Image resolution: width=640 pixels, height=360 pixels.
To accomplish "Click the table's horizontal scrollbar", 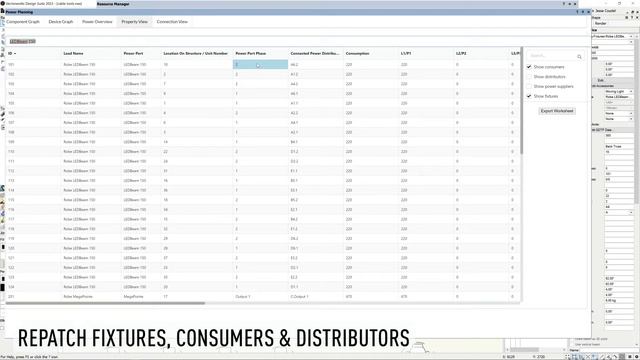I will click(105, 303).
